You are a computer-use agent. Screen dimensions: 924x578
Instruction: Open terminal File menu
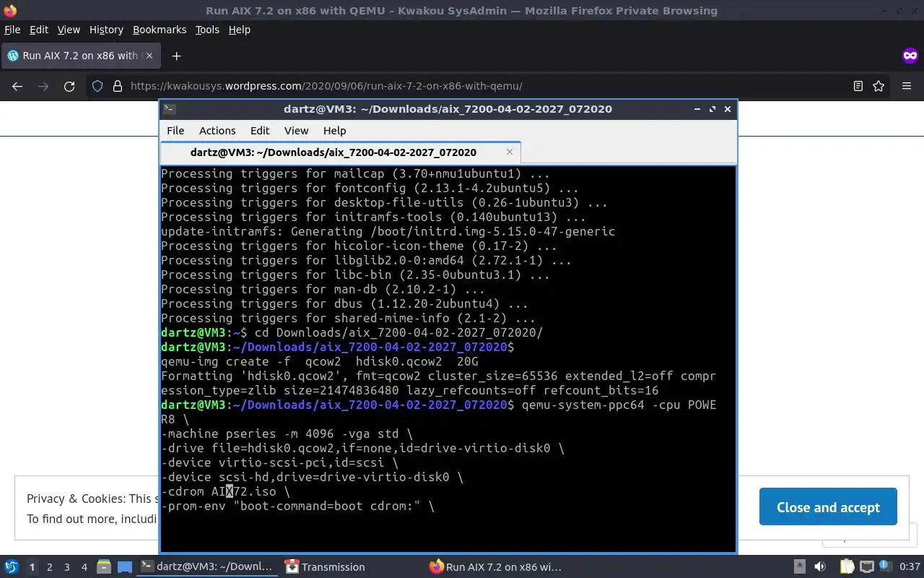(x=175, y=131)
